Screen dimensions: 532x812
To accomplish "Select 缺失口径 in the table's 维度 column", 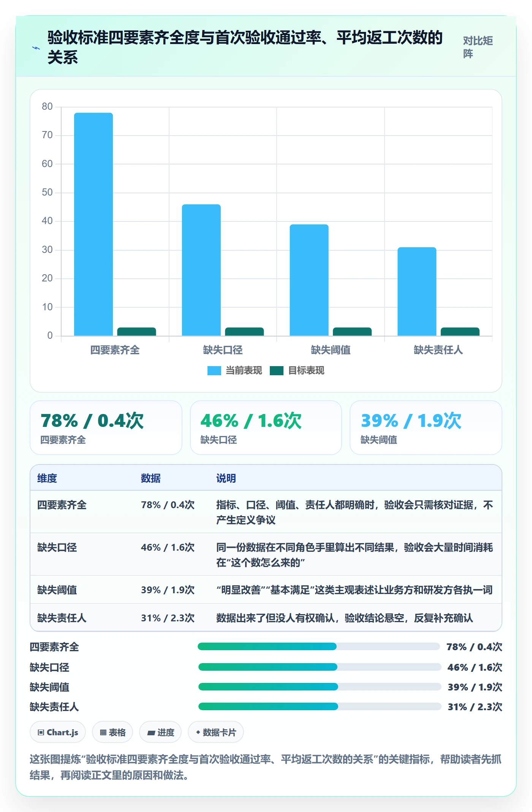I will (57, 547).
